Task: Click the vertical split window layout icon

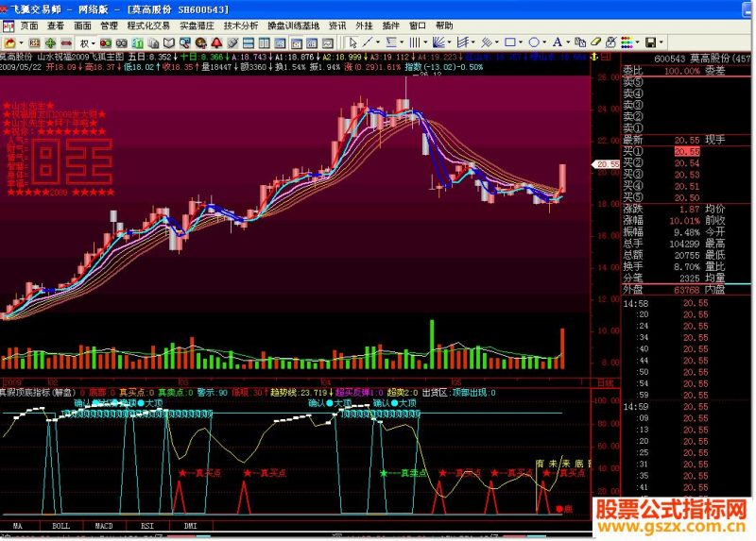Action: click(265, 43)
